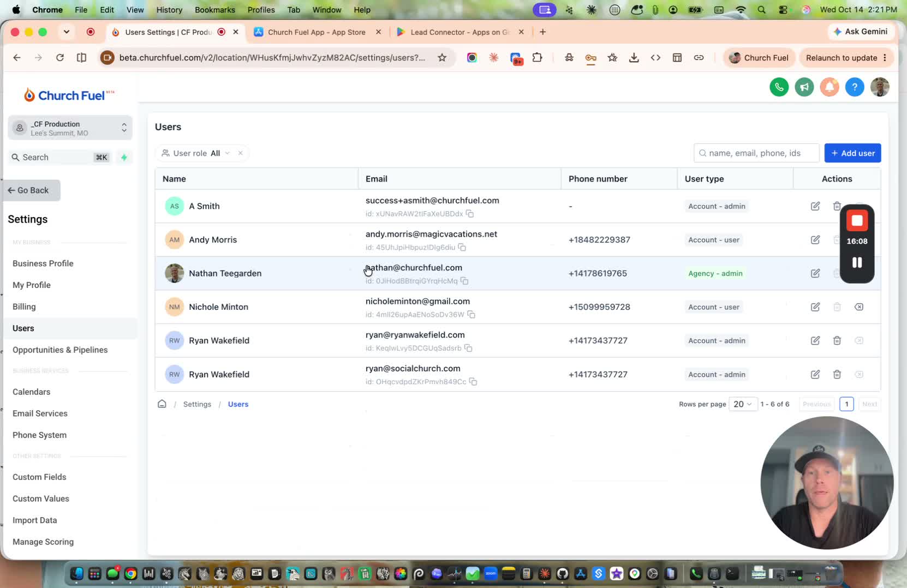Open Custom Fields settings

pos(39,477)
